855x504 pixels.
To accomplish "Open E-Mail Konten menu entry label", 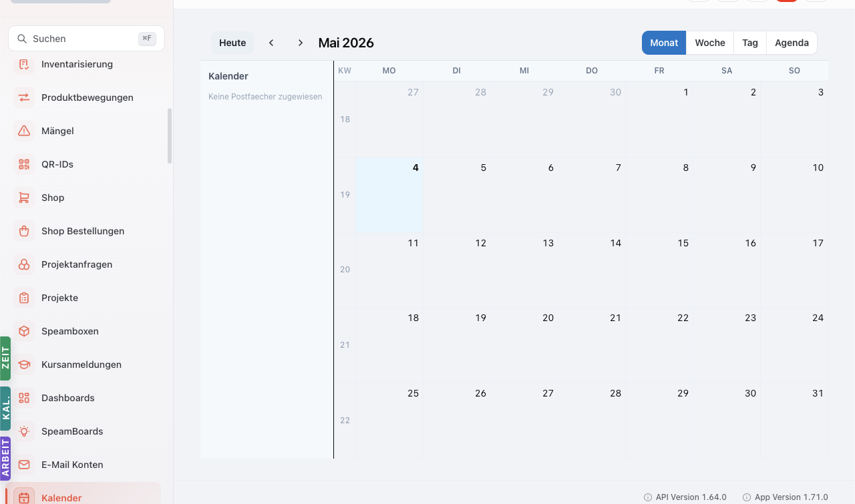I will click(x=72, y=465).
